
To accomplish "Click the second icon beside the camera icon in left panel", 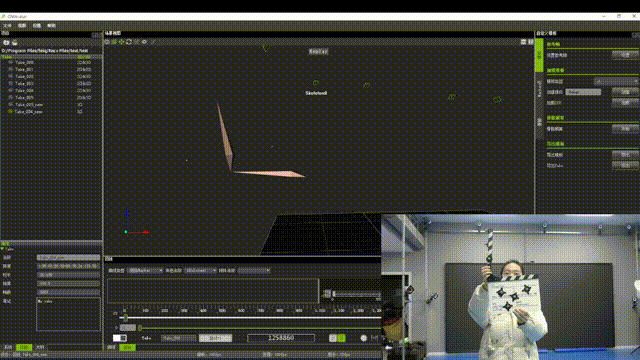I will [x=15, y=42].
